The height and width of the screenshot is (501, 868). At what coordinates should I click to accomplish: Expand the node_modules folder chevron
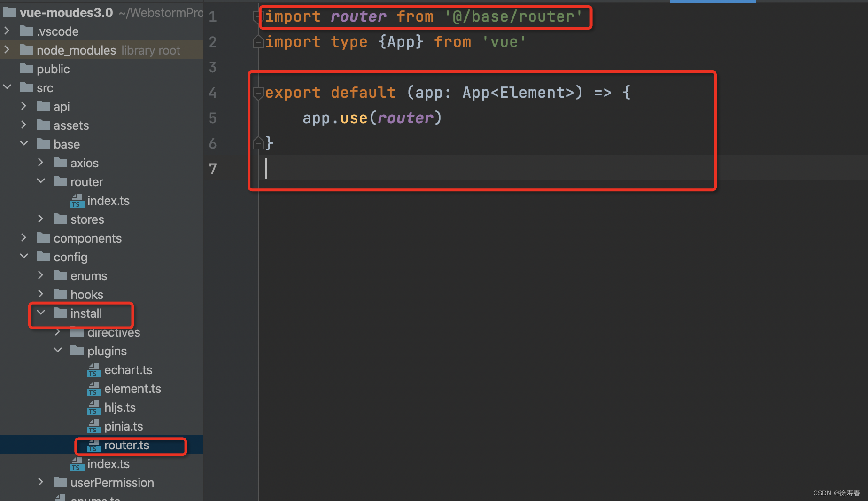pyautogui.click(x=7, y=49)
